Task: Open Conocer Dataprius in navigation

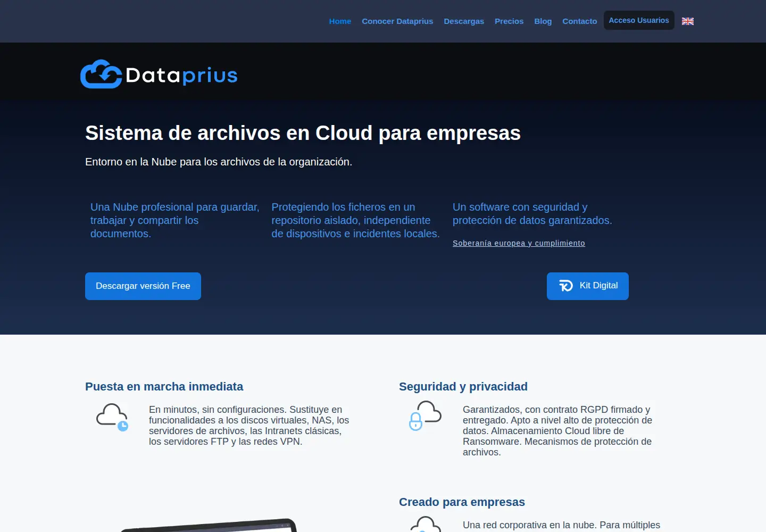Action: (x=397, y=21)
